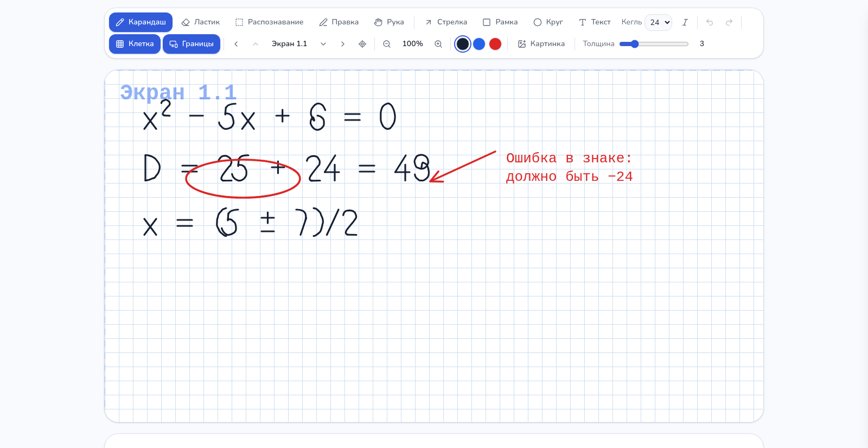Open the Кегль font size dropdown
The width and height of the screenshot is (868, 448).
659,22
